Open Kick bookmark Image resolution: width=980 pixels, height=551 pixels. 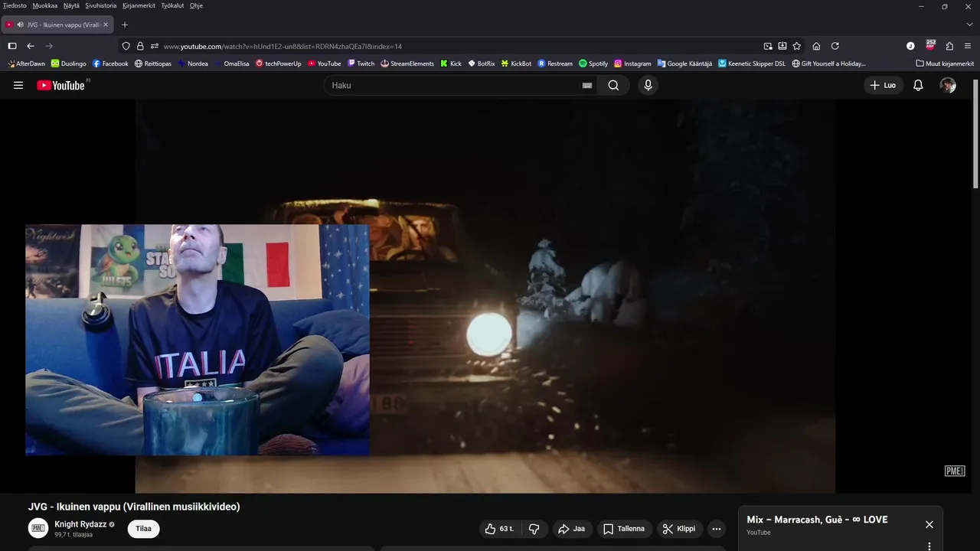click(451, 64)
